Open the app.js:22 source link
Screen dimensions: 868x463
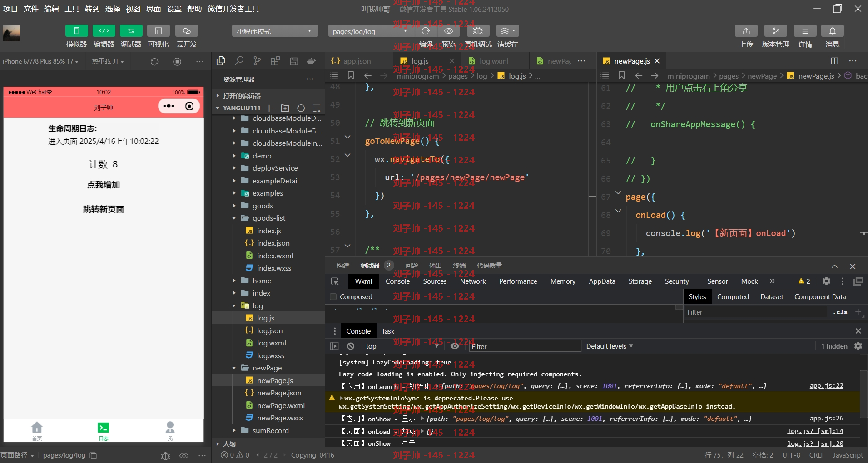click(826, 386)
